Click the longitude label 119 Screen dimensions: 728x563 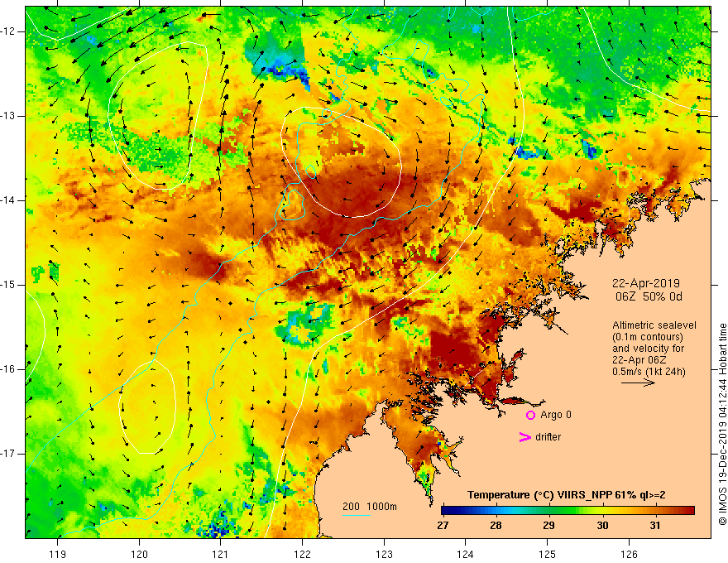point(58,554)
